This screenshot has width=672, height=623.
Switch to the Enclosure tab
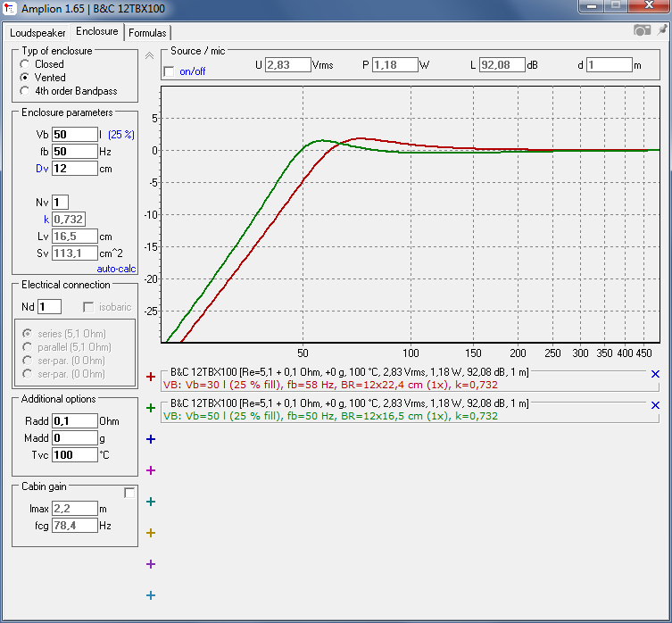(97, 31)
